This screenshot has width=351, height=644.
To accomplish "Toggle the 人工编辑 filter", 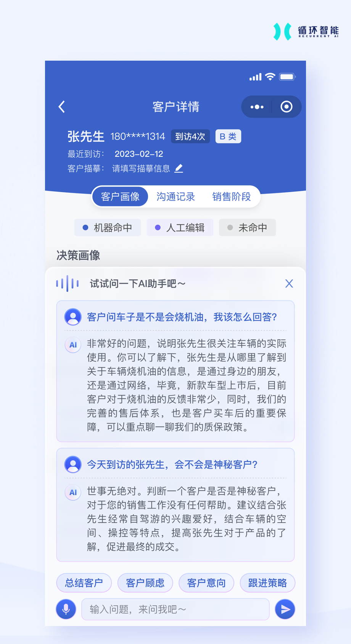I will coord(180,228).
